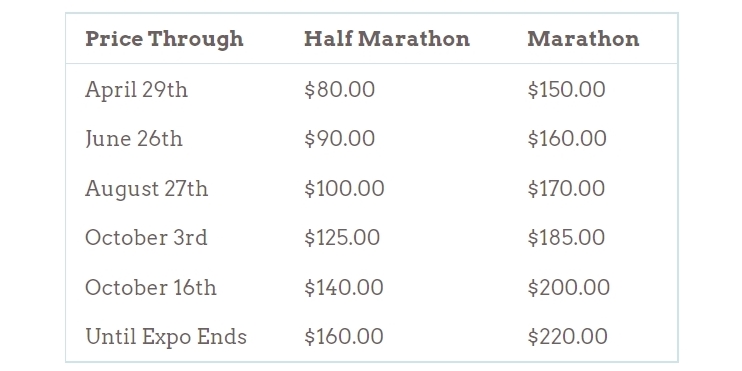Click the Marathon column header
Image resolution: width=742 pixels, height=371 pixels.
pos(583,39)
